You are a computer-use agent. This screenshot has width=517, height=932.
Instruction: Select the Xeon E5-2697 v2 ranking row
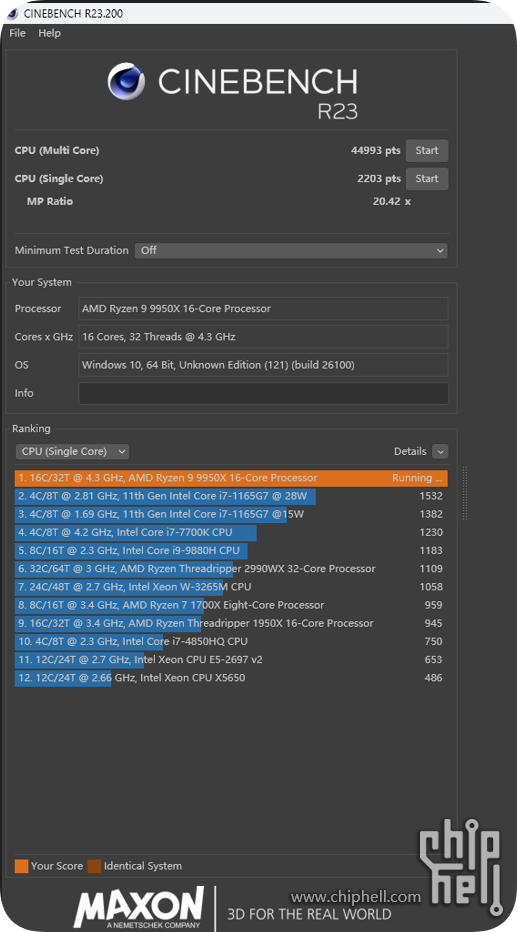coord(231,660)
